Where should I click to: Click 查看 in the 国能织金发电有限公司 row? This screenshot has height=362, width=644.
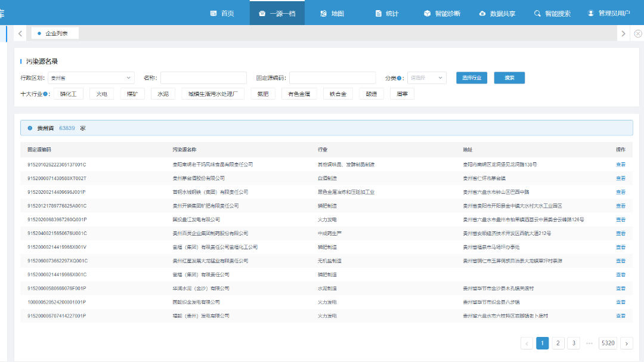pyautogui.click(x=621, y=302)
